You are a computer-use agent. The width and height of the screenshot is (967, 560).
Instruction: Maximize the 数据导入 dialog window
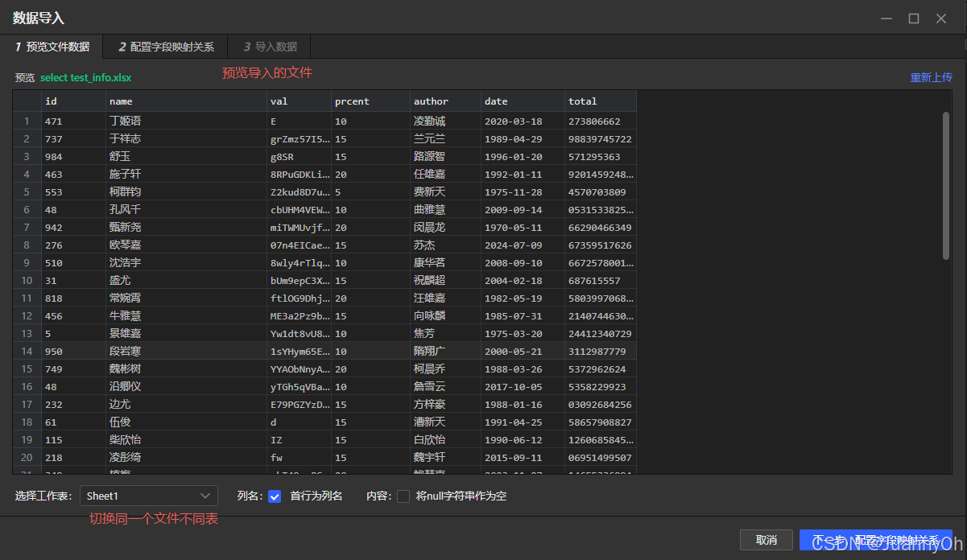[913, 18]
